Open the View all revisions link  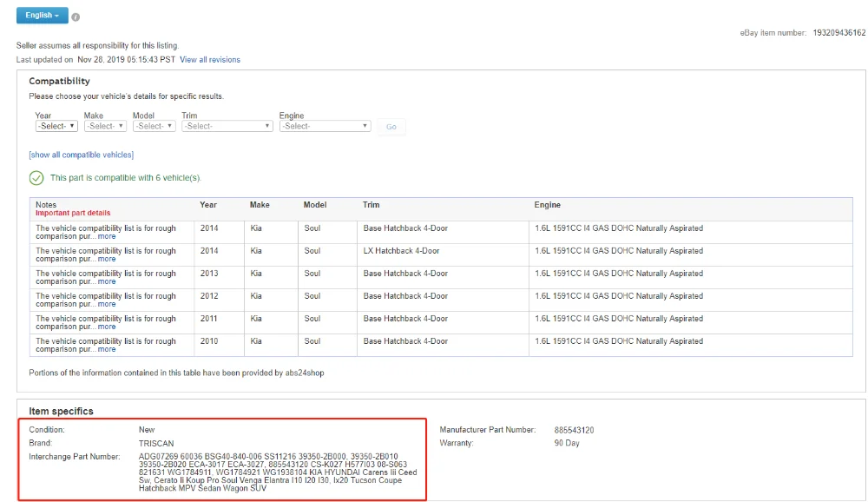pyautogui.click(x=210, y=60)
